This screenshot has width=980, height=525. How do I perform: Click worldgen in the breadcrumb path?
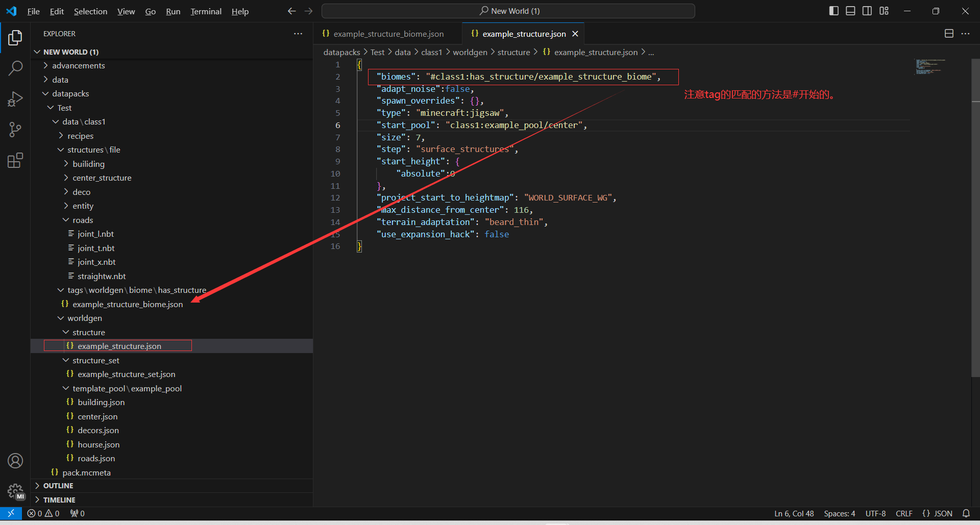[x=470, y=52]
